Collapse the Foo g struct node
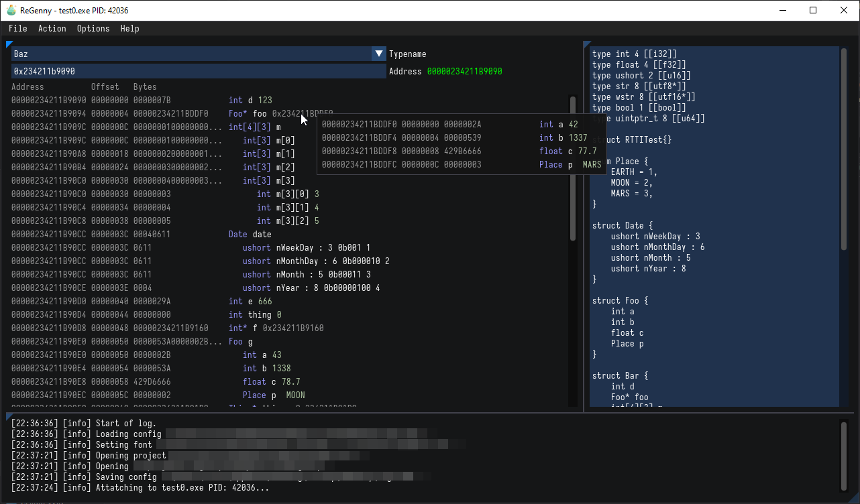Screen dimensions: 860x504 235,341
